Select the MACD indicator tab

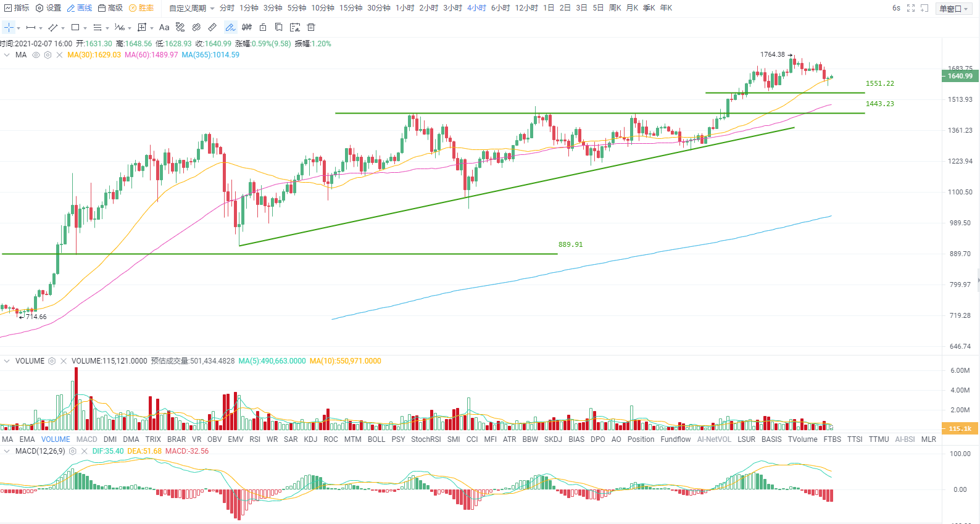(x=86, y=439)
